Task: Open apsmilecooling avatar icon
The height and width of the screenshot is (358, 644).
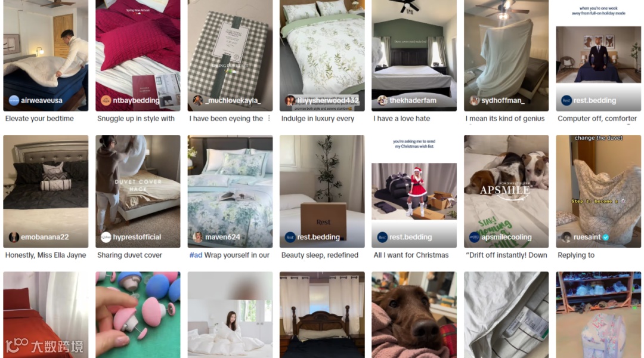Action: (x=475, y=237)
